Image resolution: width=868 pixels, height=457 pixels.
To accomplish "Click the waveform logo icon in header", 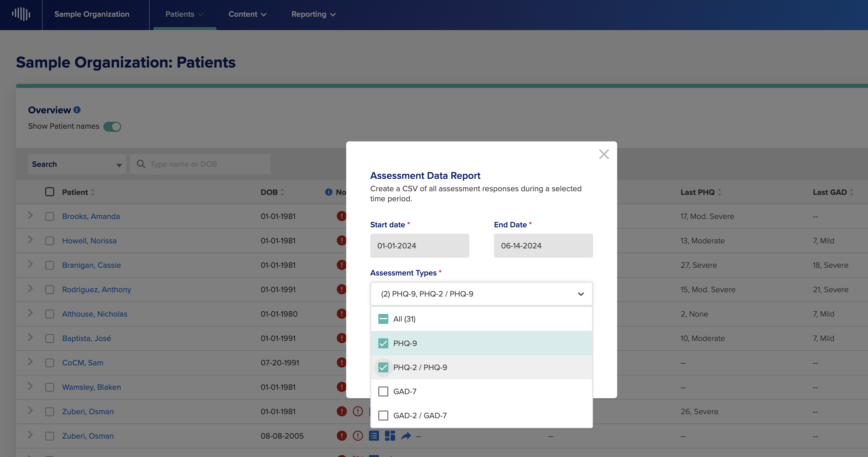I will coord(21,14).
